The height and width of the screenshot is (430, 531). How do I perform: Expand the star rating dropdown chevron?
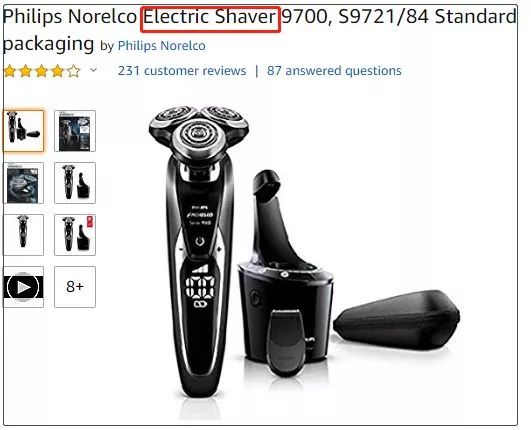click(93, 70)
